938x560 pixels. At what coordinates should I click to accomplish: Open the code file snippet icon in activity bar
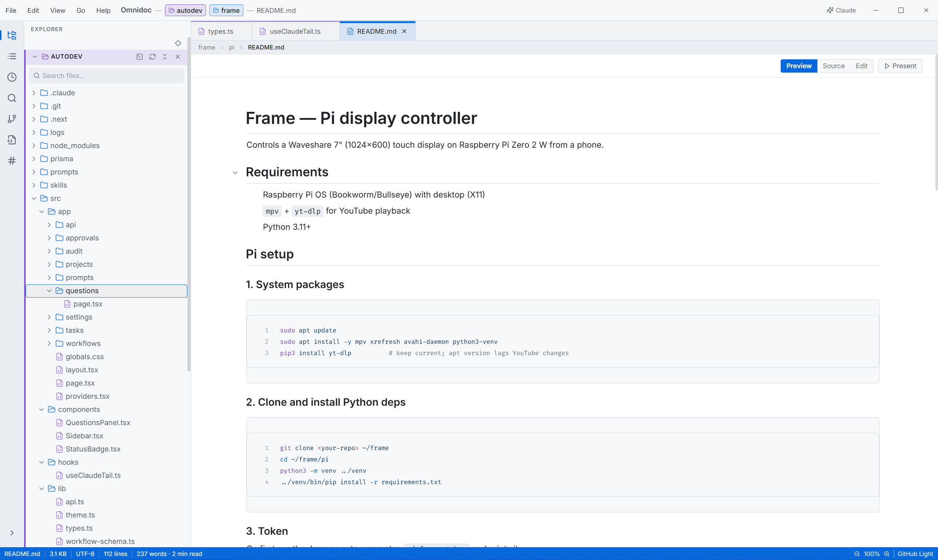click(x=12, y=140)
